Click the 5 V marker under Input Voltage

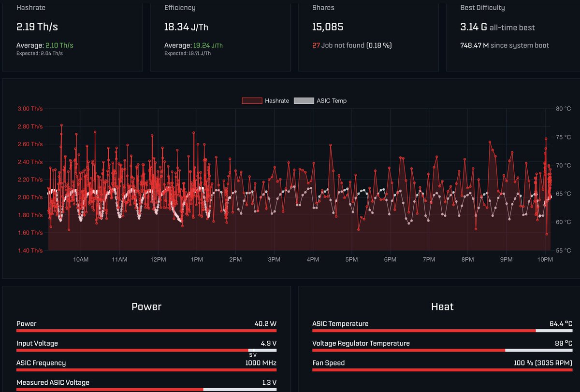tap(253, 355)
